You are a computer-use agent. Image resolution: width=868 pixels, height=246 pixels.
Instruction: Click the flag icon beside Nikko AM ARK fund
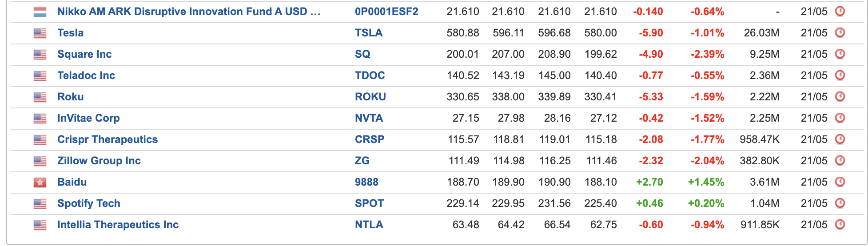coord(40,12)
